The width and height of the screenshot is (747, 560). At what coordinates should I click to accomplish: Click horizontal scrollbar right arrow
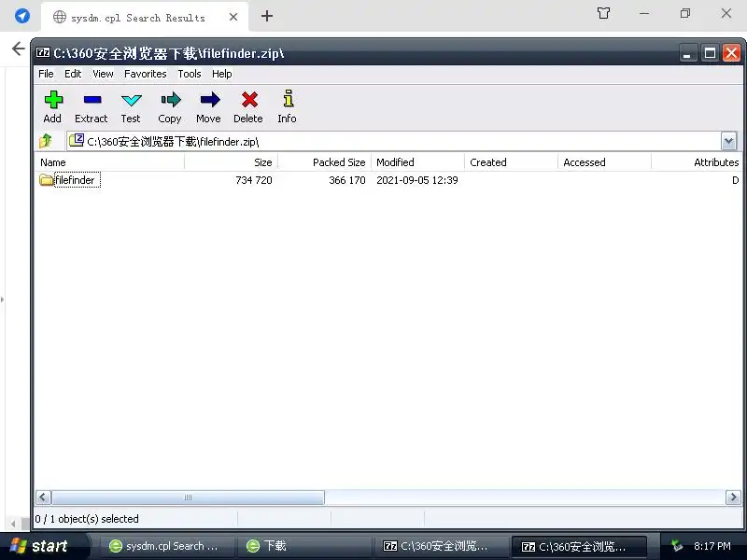pyautogui.click(x=733, y=497)
